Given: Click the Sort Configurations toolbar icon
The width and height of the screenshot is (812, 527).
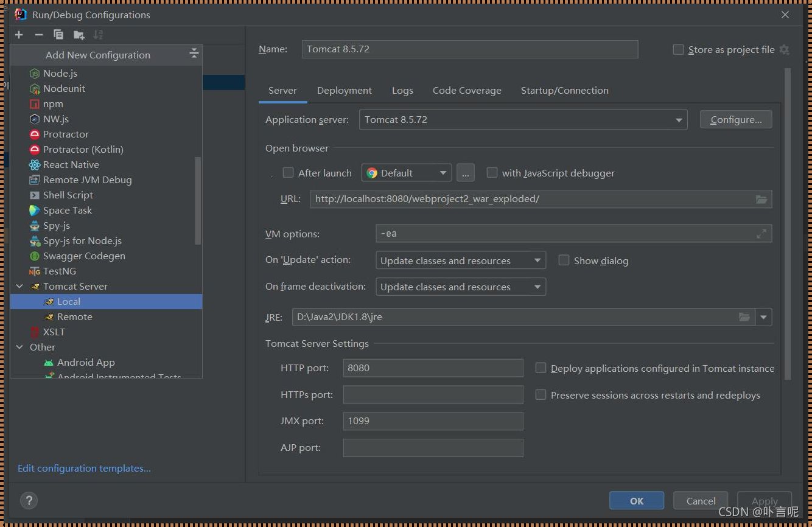Looking at the screenshot, I should click(x=99, y=35).
